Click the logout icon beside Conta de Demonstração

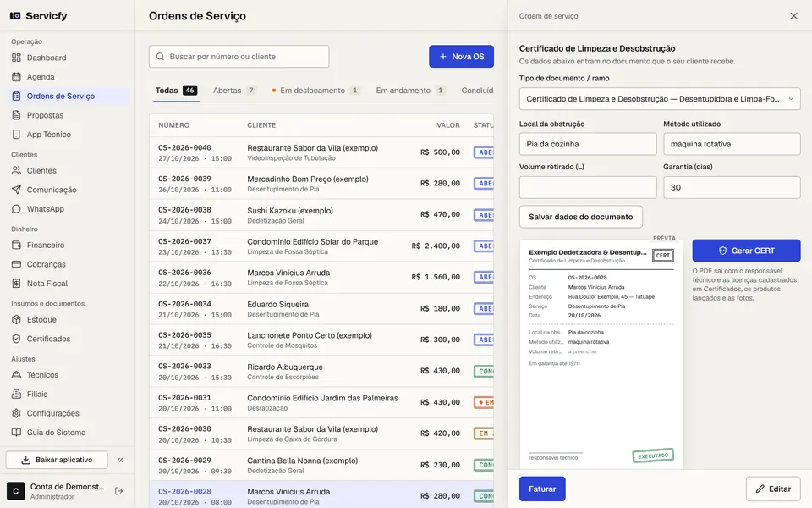[x=118, y=491]
